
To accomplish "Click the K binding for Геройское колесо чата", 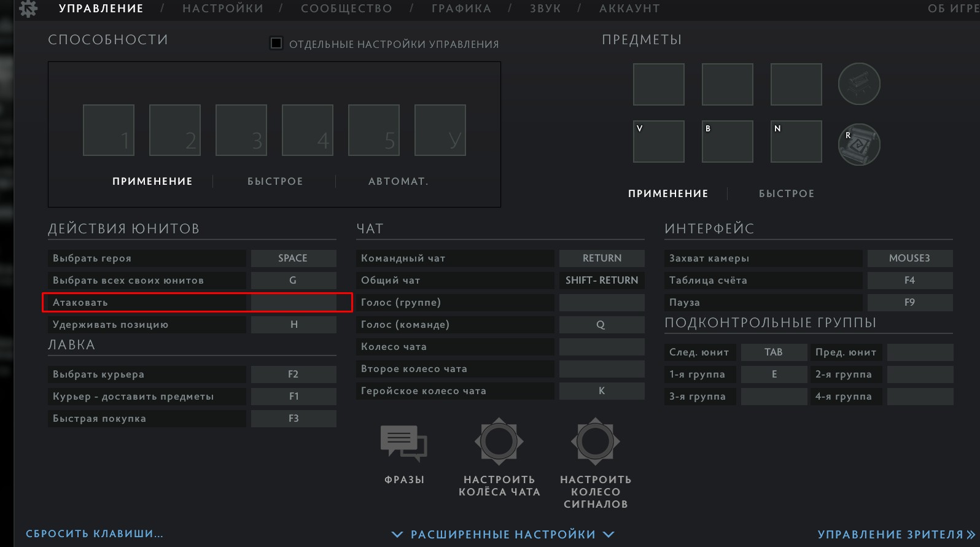I will [x=602, y=390].
